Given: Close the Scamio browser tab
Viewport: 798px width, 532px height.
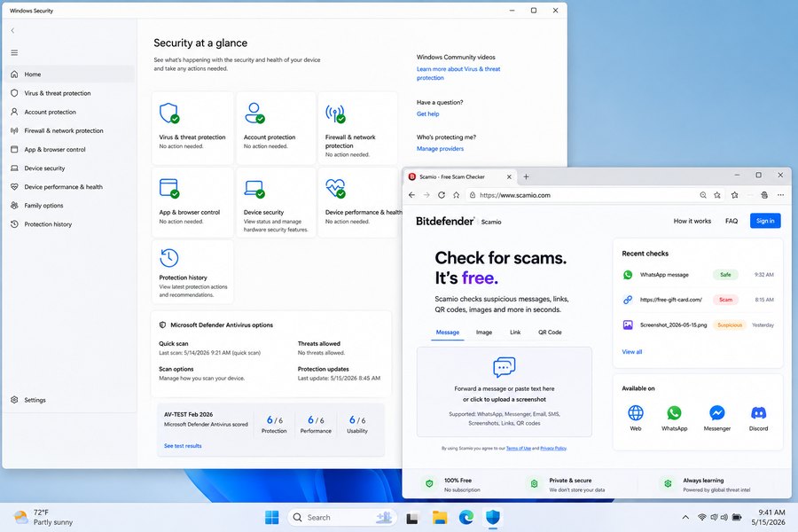Looking at the screenshot, I should [509, 176].
